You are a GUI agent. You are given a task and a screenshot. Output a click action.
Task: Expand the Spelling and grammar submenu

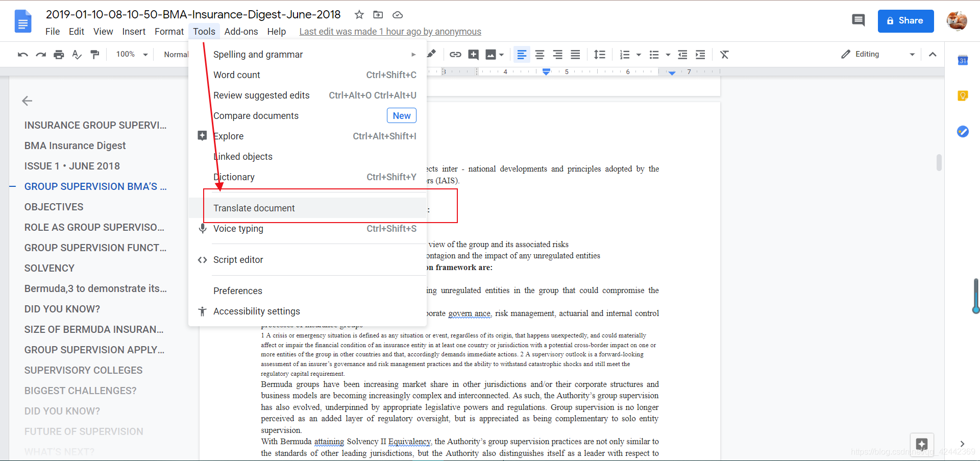pos(307,55)
